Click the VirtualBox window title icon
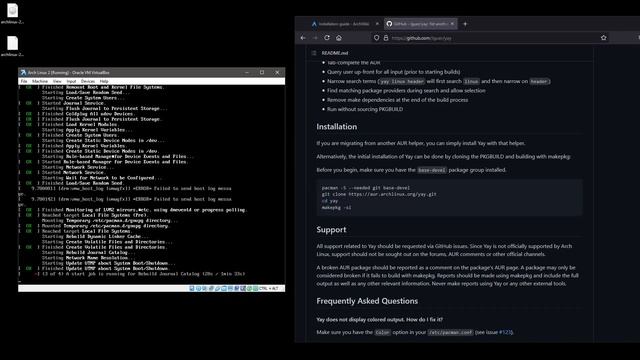 pos(23,73)
